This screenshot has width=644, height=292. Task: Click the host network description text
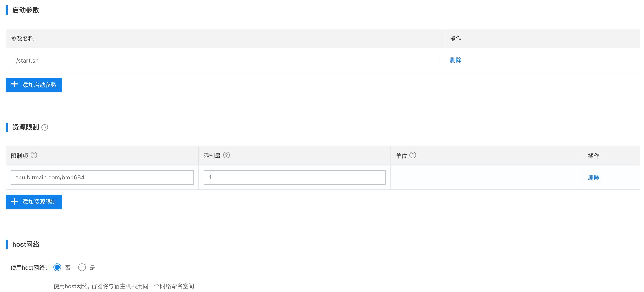point(123,286)
